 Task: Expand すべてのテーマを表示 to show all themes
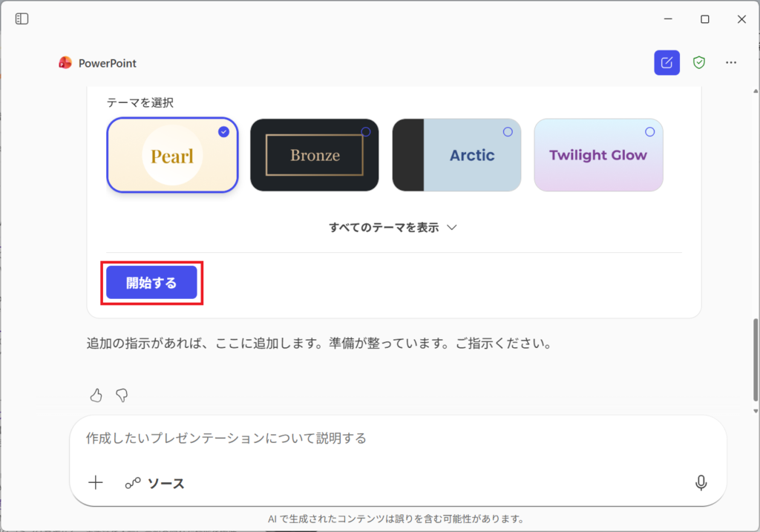[392, 228]
